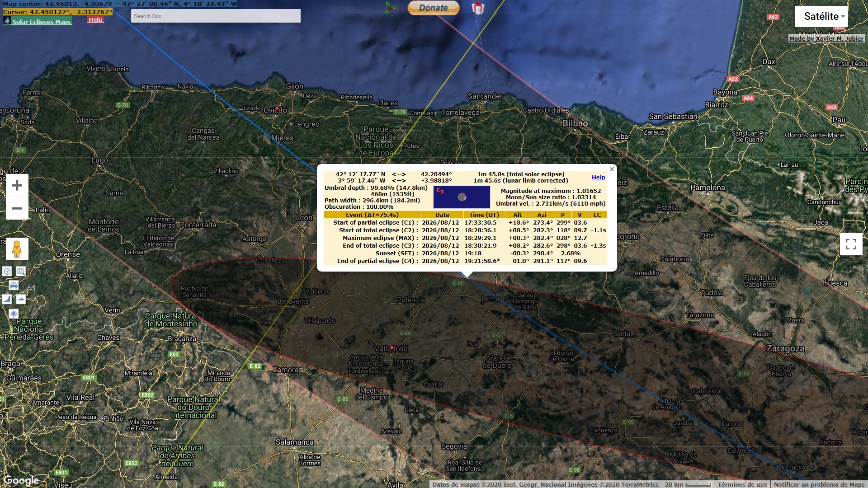This screenshot has height=488, width=868.
Task: Click the 18:29:29.1 maximum time value
Action: [x=480, y=238]
